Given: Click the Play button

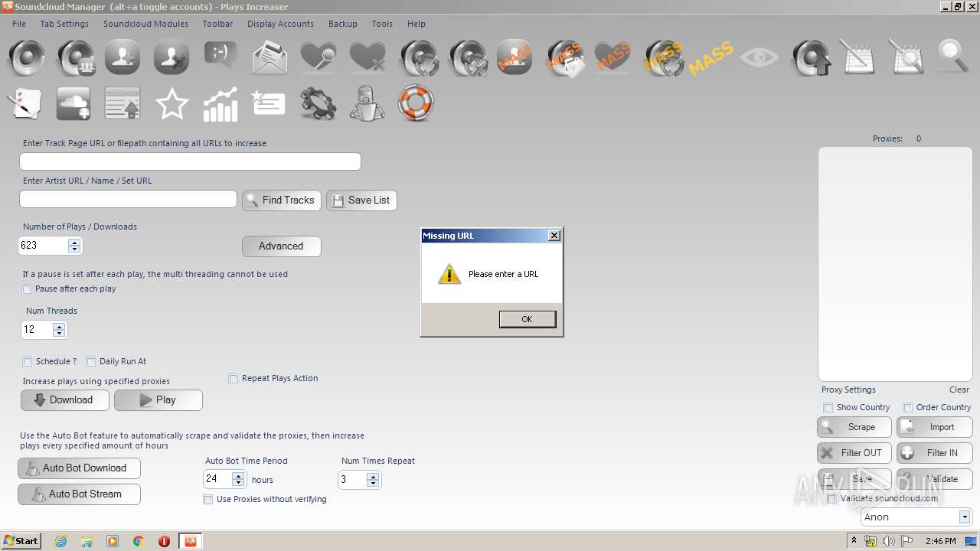Looking at the screenshot, I should [158, 400].
